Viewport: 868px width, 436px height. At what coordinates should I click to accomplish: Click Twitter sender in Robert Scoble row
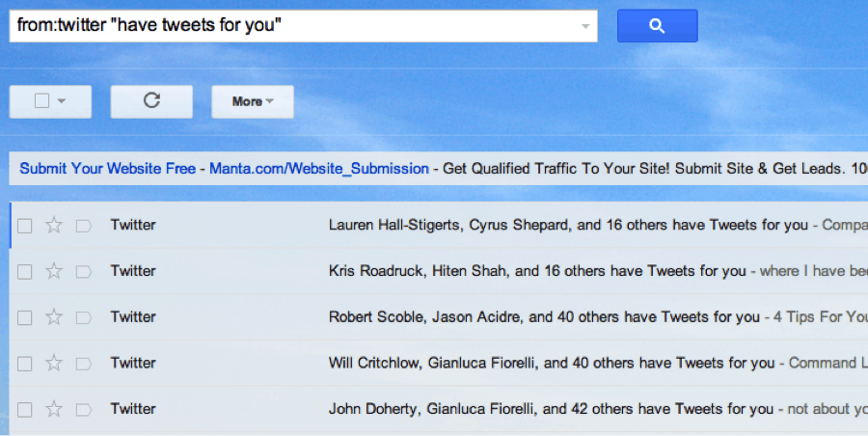133,317
